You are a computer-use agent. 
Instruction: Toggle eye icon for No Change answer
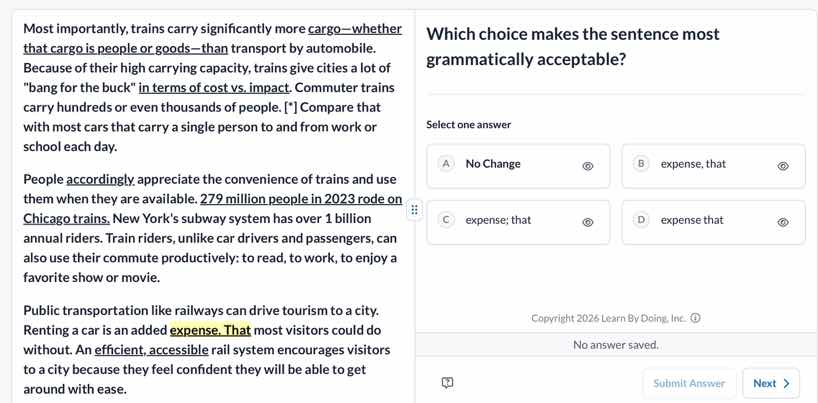pos(588,166)
